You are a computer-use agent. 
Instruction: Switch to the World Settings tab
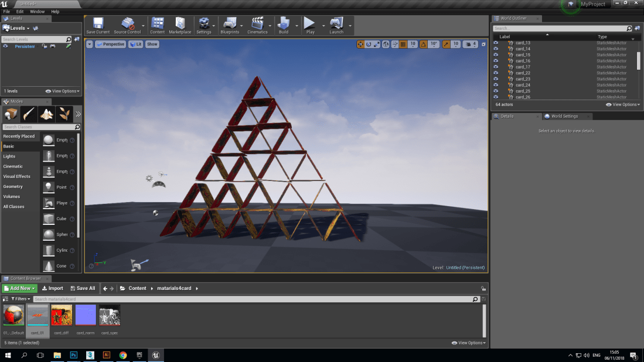pos(564,116)
